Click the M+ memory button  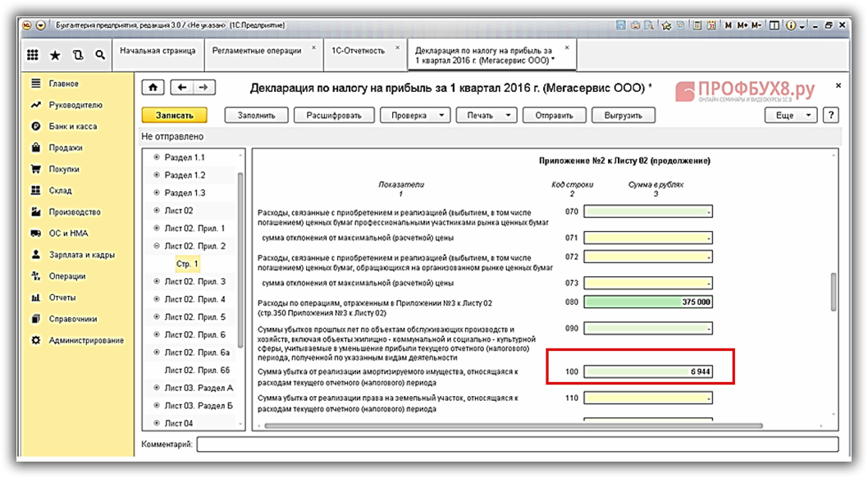[x=743, y=25]
